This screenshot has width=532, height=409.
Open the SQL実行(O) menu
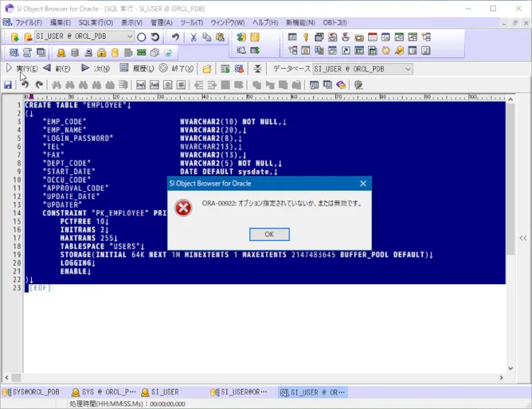[96, 23]
